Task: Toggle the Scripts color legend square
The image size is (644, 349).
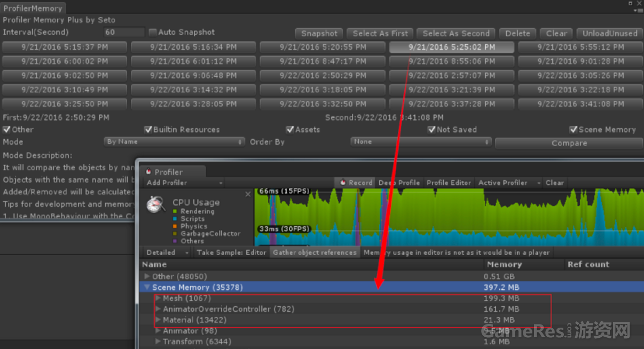Action: pos(176,219)
